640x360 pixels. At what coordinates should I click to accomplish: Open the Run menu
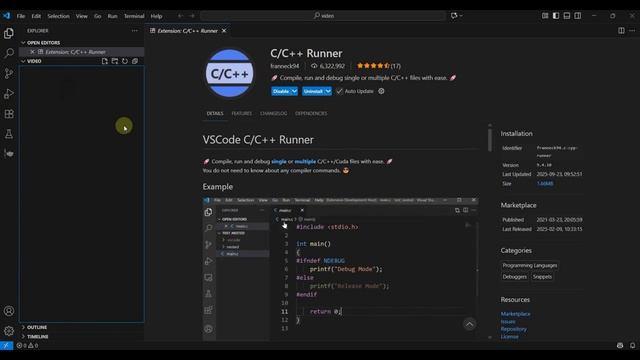tap(113, 16)
